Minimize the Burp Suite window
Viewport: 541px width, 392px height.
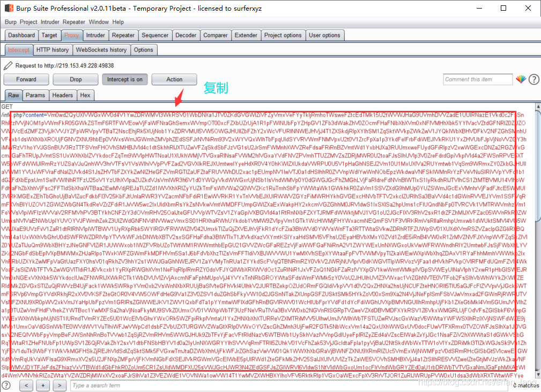click(479, 8)
